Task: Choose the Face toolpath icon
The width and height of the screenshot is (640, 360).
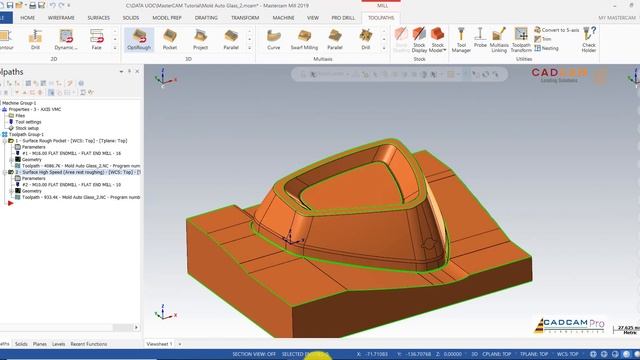Action: coord(96,40)
